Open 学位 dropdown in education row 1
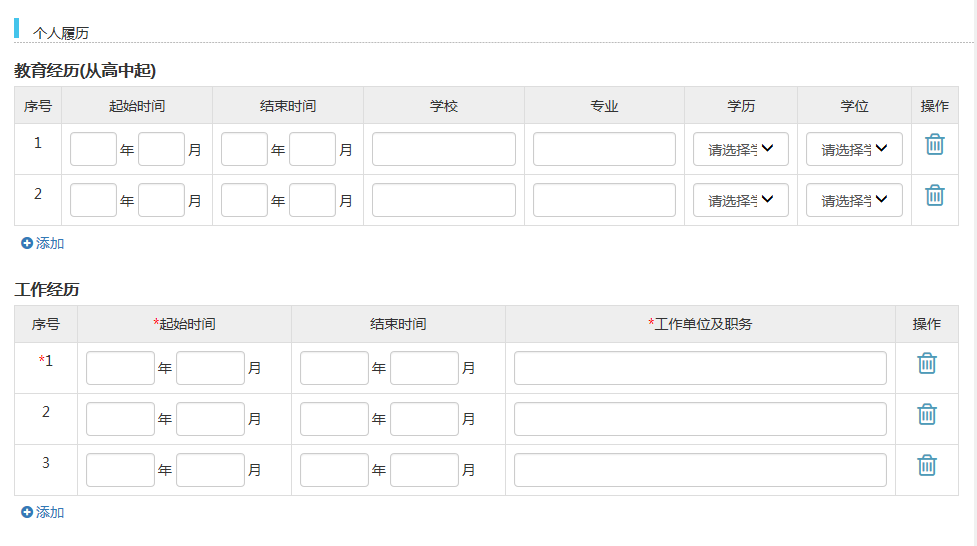Viewport: 977px width, 546px height. point(853,149)
